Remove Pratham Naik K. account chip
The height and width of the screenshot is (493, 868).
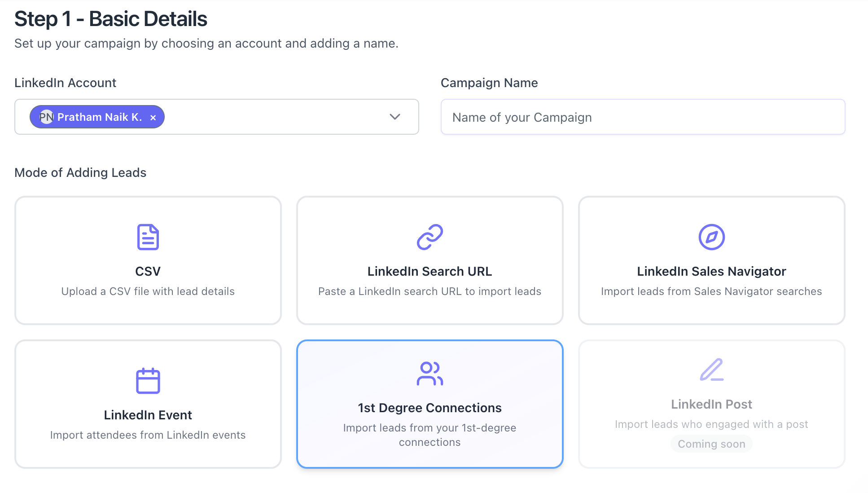(x=153, y=118)
